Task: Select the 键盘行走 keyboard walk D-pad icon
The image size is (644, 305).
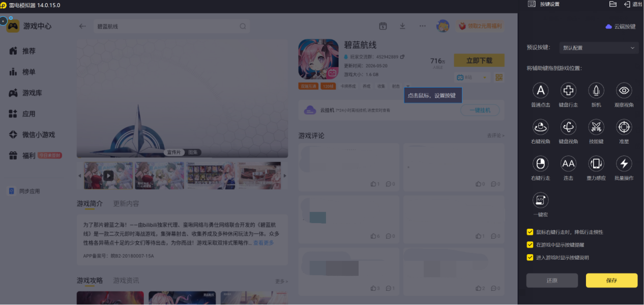Action: click(x=568, y=91)
